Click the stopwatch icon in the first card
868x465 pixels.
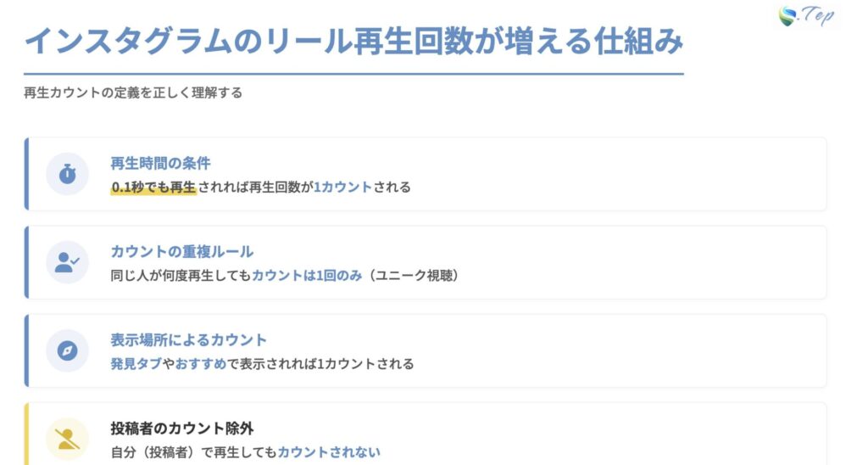pyautogui.click(x=67, y=174)
